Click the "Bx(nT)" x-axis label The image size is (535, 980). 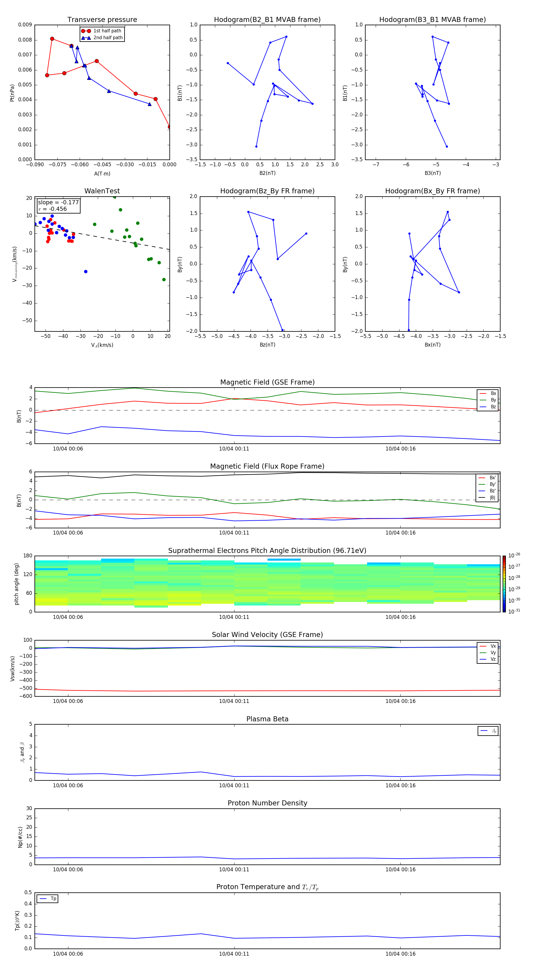click(432, 345)
